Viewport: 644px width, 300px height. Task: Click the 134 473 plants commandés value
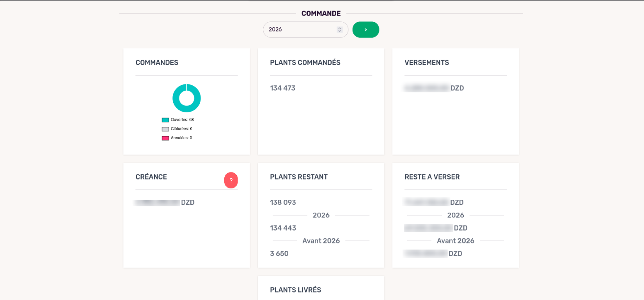(x=282, y=88)
